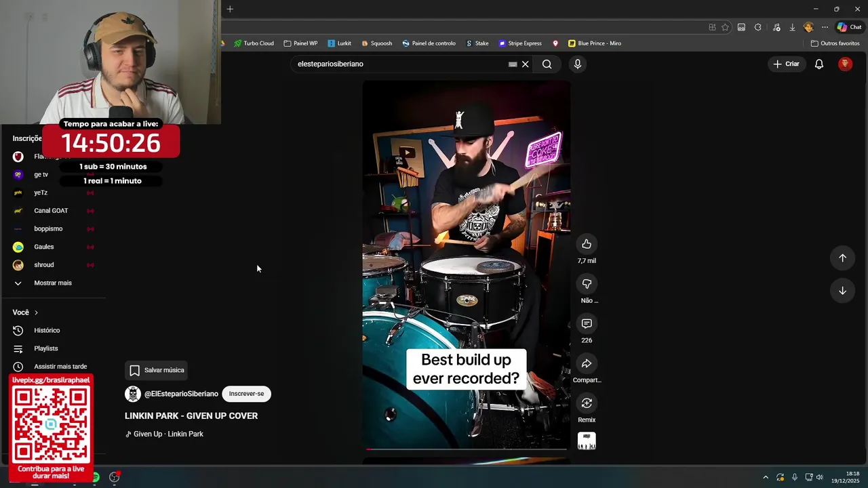Run the search with magnifier icon
Viewport: 868px width, 488px height.
(547, 64)
